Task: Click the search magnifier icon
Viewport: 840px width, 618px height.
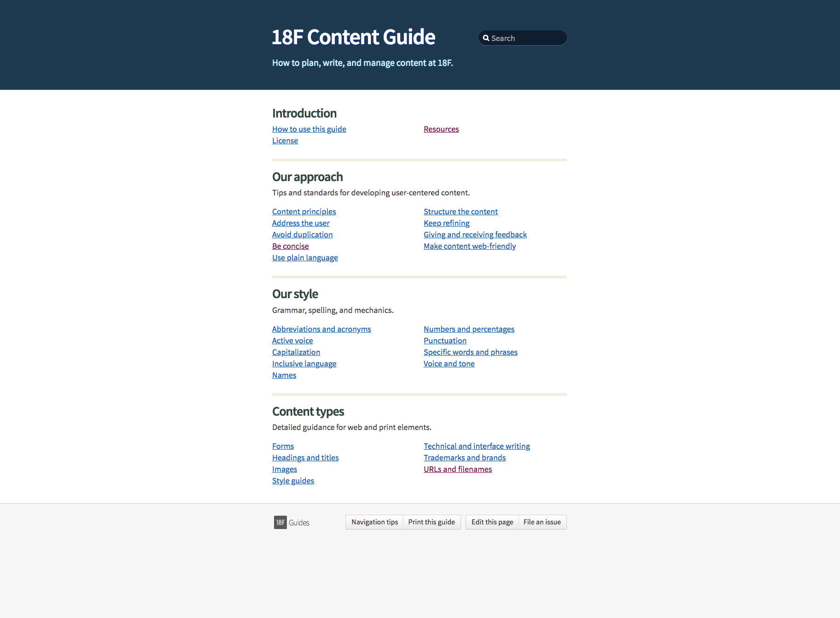Action: click(487, 38)
